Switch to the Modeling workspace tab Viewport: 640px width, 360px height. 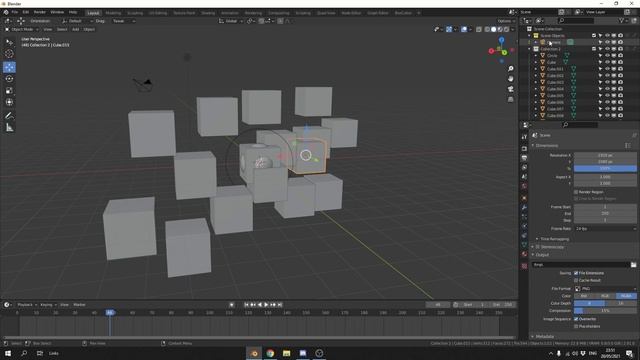pos(113,13)
